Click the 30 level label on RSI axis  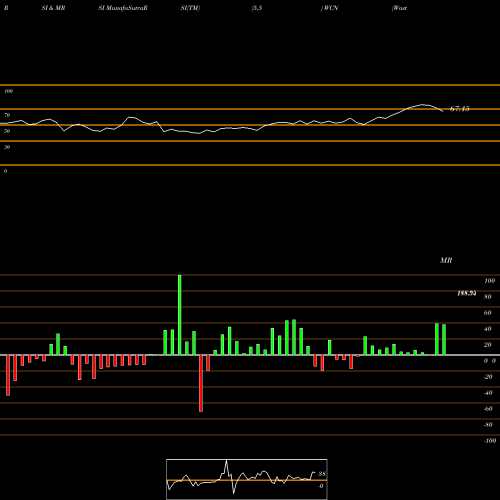[7, 147]
